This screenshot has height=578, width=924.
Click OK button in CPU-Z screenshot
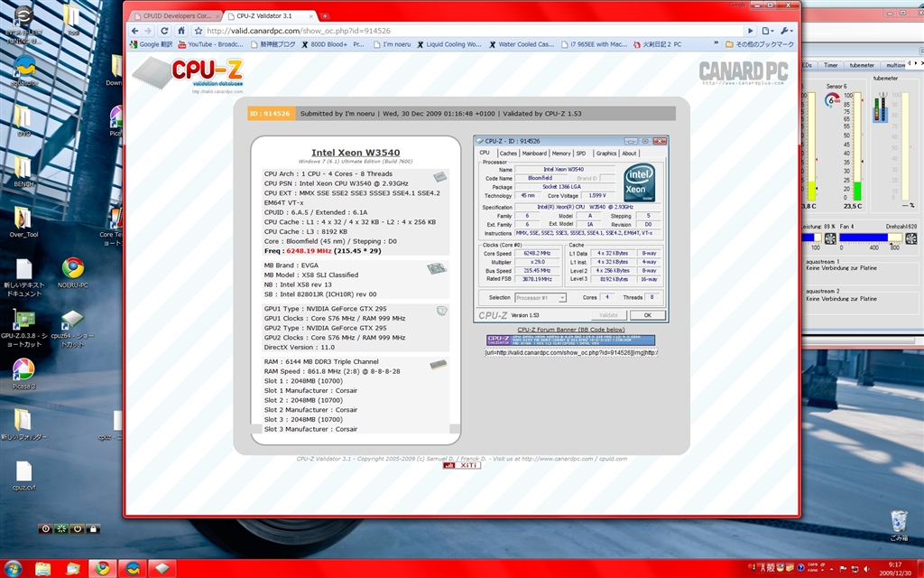click(x=648, y=315)
